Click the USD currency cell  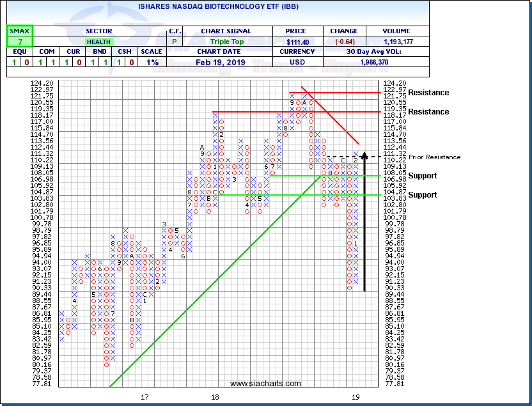pyautogui.click(x=299, y=62)
